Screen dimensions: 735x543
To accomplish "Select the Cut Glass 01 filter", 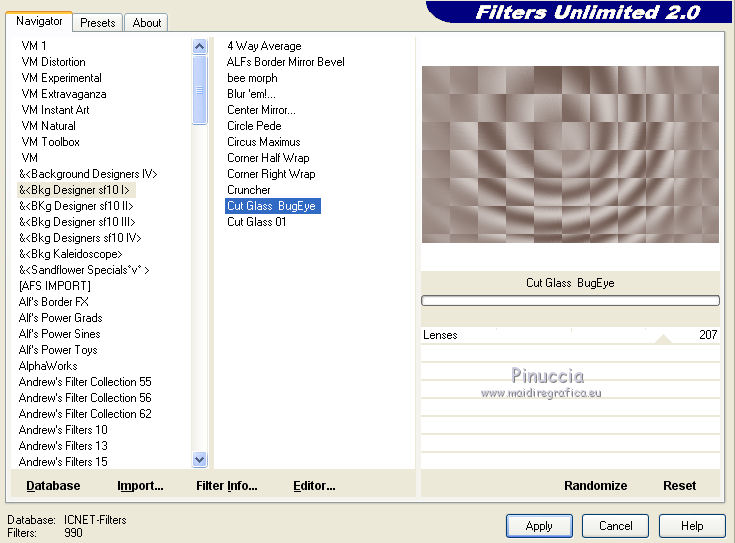I will pyautogui.click(x=256, y=222).
